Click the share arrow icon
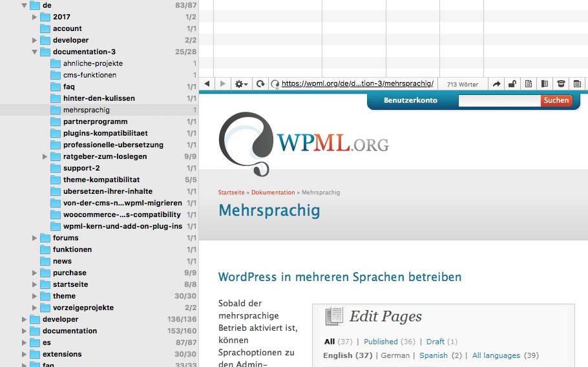This screenshot has height=367, width=588. 496,84
